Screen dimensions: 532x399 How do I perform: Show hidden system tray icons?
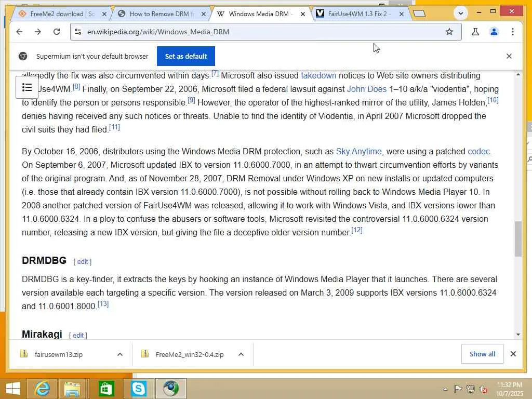pos(445,389)
